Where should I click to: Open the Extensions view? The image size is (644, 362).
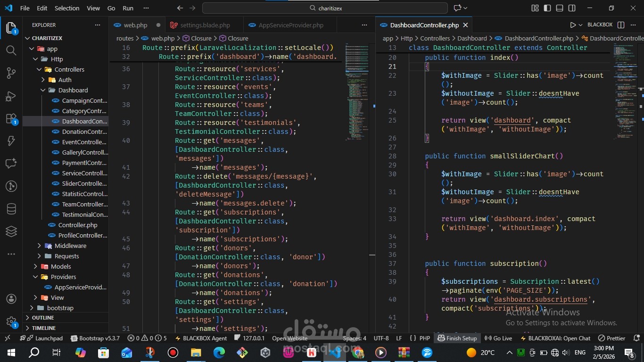11,118
